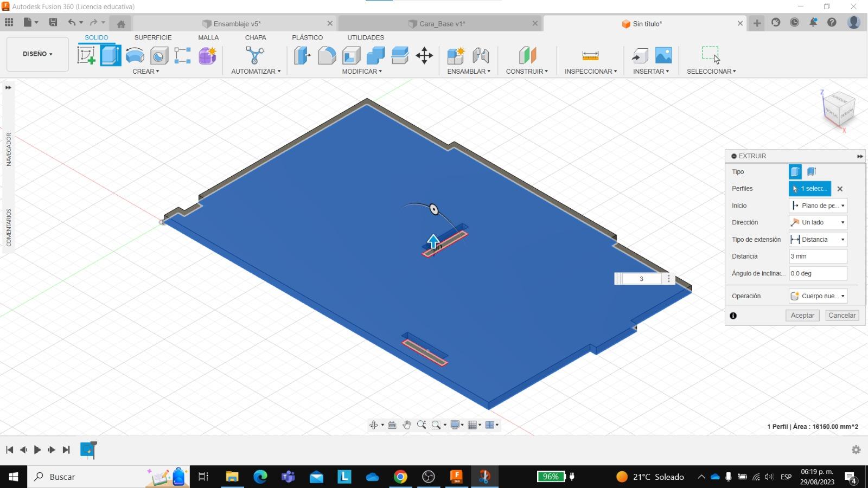The height and width of the screenshot is (488, 868).
Task: Expand the INSPECCIONAR menu
Action: pyautogui.click(x=591, y=72)
